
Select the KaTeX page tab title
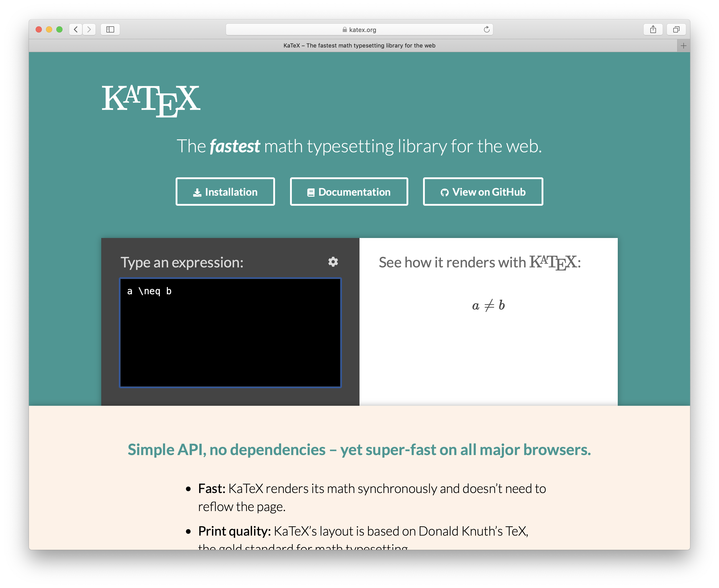click(x=359, y=46)
